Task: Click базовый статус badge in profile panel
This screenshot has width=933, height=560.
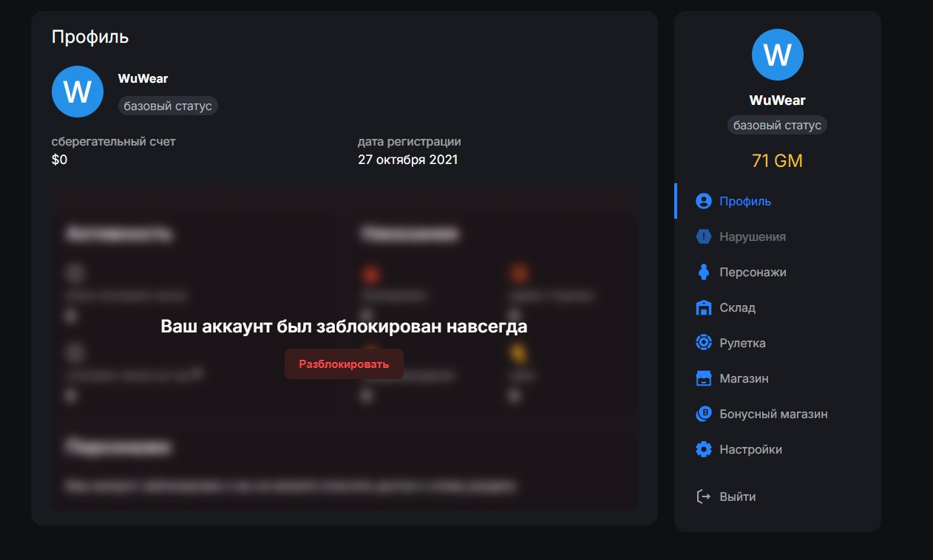Action: [168, 106]
